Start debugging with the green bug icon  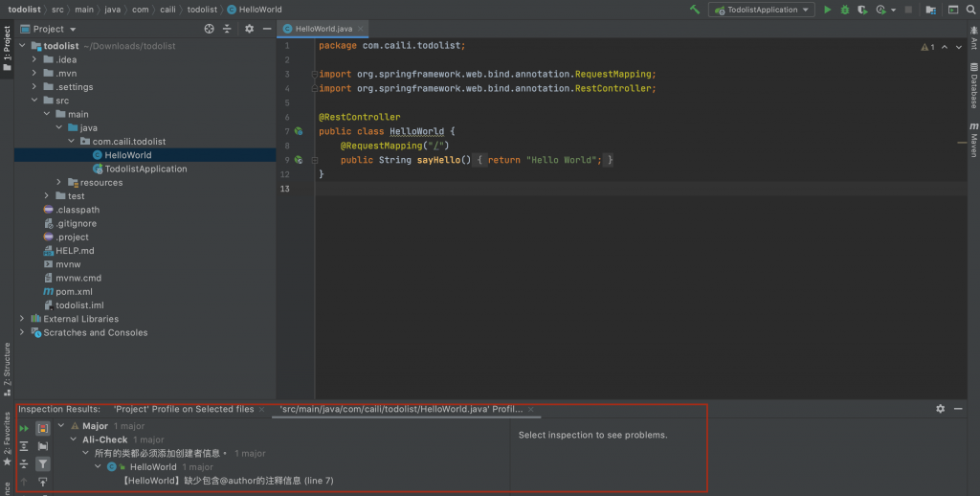(845, 10)
